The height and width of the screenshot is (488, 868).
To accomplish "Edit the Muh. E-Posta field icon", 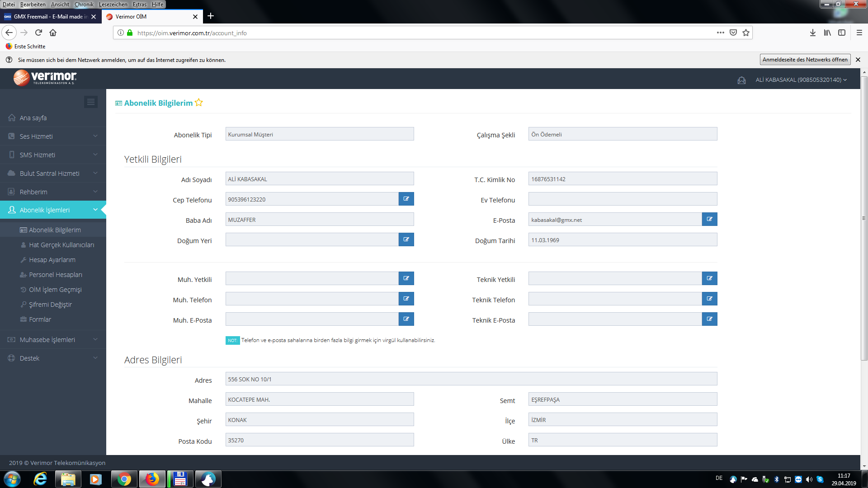I will (406, 319).
